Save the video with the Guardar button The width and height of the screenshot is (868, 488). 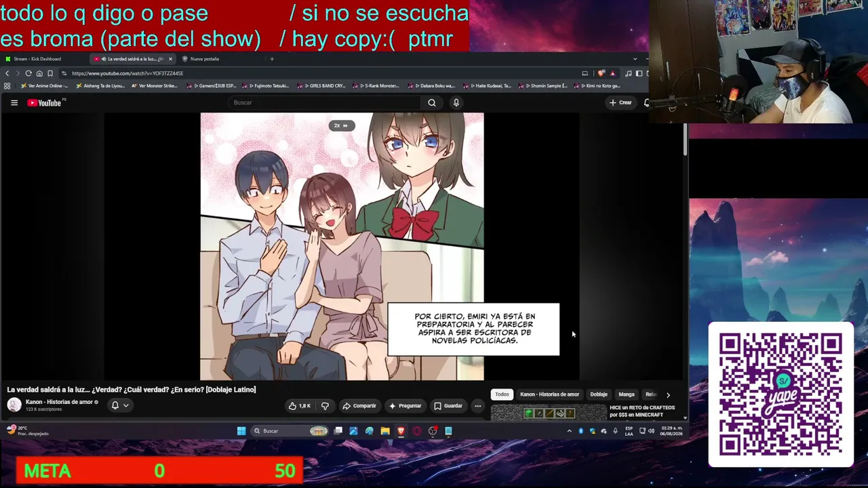pos(448,406)
